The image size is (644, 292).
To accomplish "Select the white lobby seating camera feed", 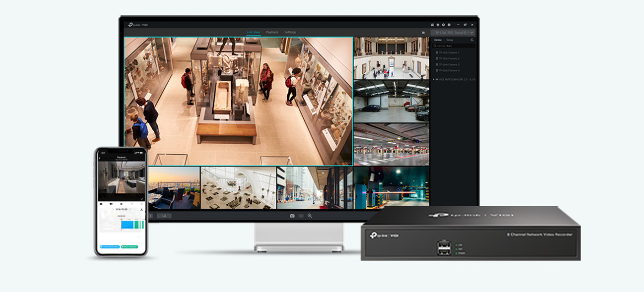I will tap(238, 188).
